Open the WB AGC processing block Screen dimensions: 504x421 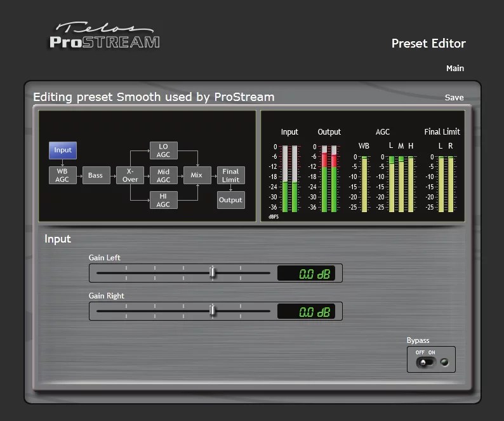pyautogui.click(x=62, y=175)
